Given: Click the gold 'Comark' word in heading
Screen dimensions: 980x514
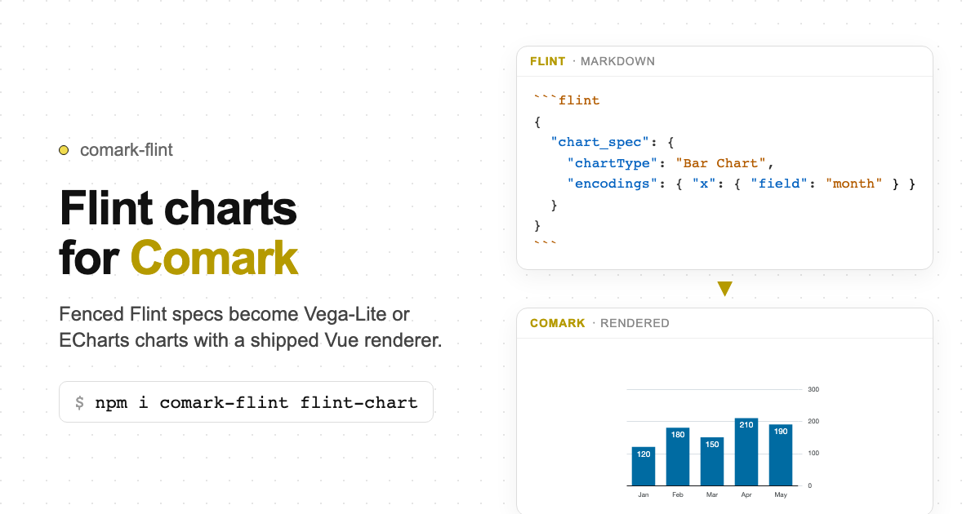Looking at the screenshot, I should [214, 258].
